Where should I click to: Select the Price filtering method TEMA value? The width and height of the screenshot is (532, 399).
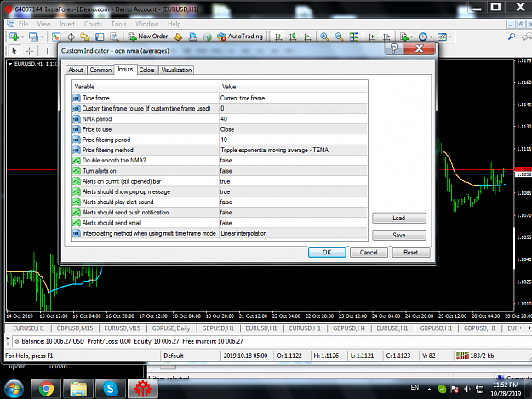pyautogui.click(x=293, y=150)
